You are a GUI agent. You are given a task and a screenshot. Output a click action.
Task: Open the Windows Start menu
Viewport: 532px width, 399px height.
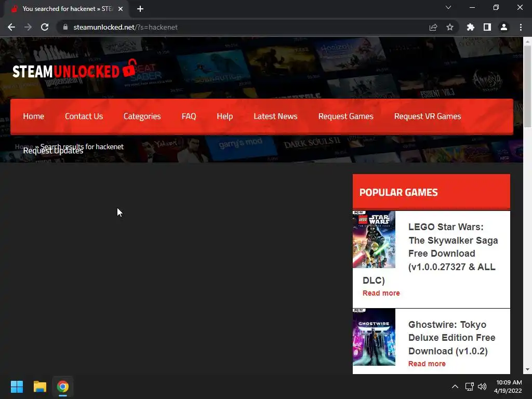(x=17, y=387)
